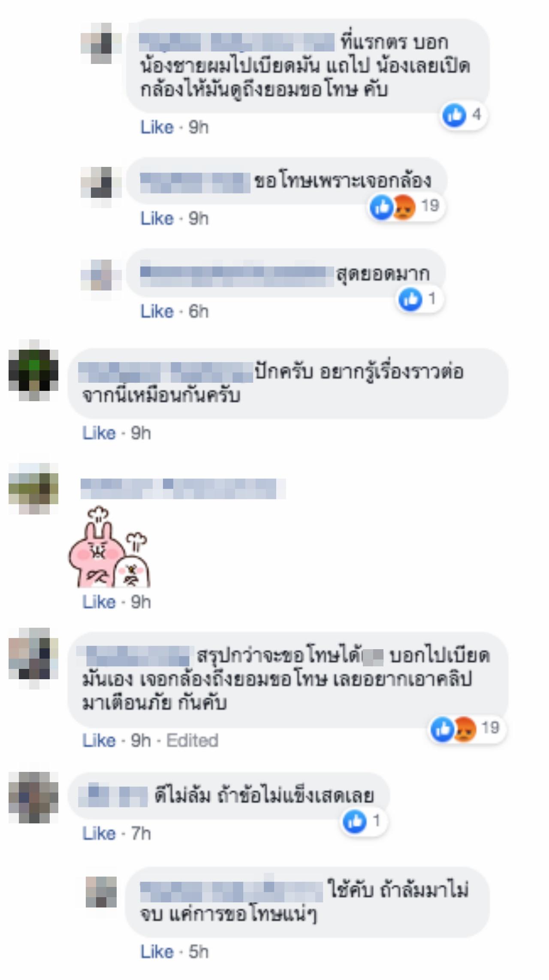Like the 'ใช้คับ ถ้าล้มมาไม่จบ' reply posted 5h ago
This screenshot has height=980, width=549.
(157, 952)
